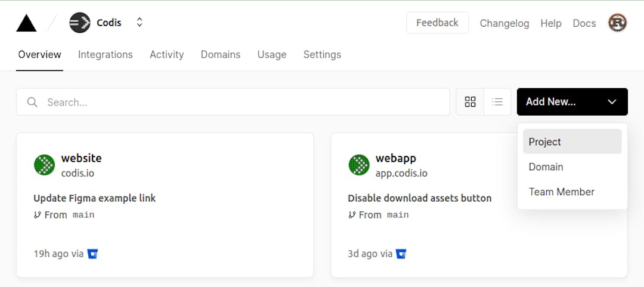Switch to list view layout
The height and width of the screenshot is (287, 644).
coord(497,102)
